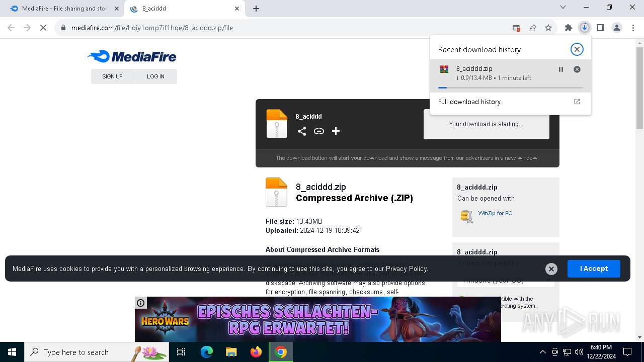Click Your download is starting button
The image size is (644, 362).
[486, 124]
